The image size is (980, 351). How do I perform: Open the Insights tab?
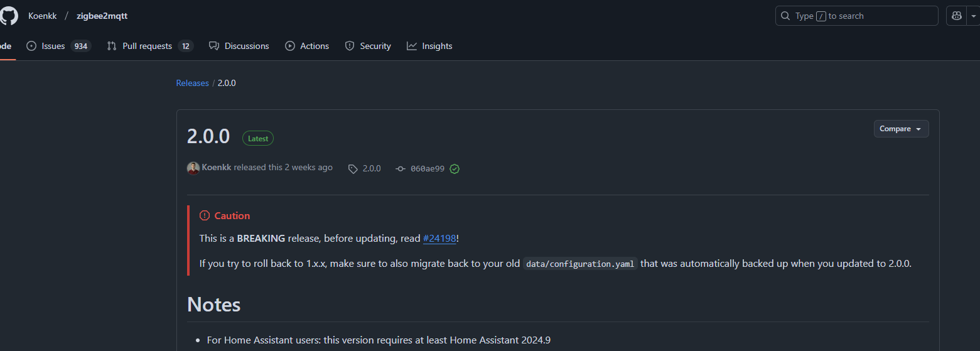(x=429, y=46)
